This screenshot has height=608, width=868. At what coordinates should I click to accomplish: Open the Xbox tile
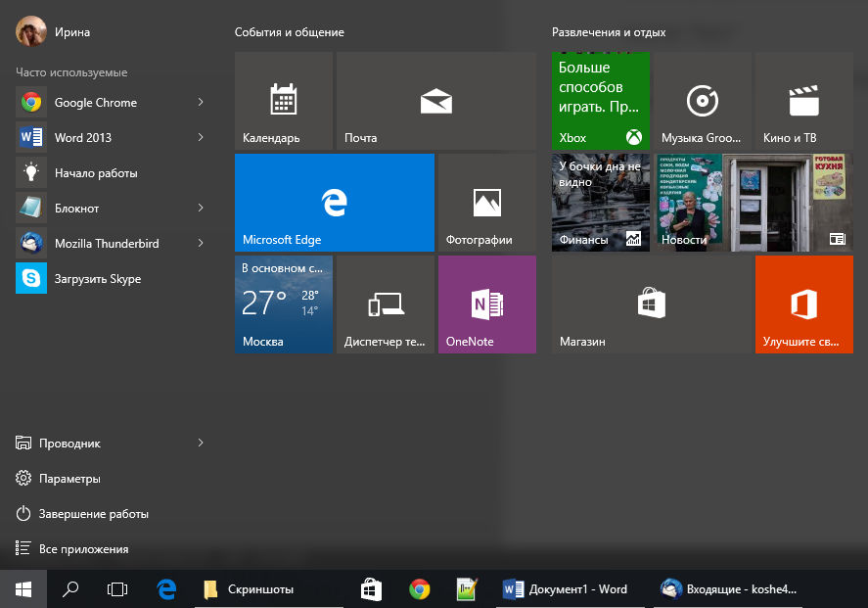600,101
